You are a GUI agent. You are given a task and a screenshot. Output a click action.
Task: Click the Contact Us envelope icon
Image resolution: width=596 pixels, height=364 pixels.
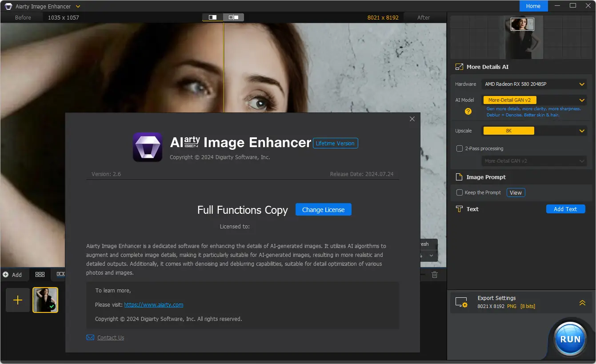pos(90,338)
